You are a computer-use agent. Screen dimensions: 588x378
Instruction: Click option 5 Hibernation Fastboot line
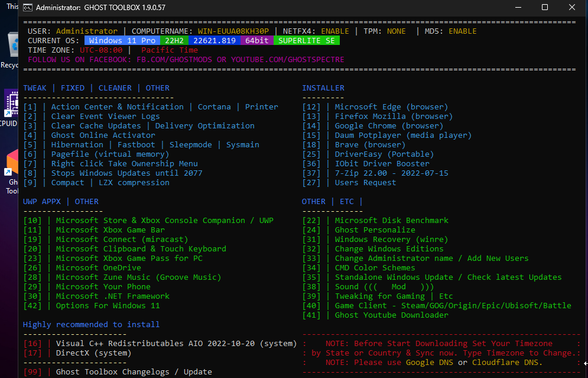pos(141,145)
